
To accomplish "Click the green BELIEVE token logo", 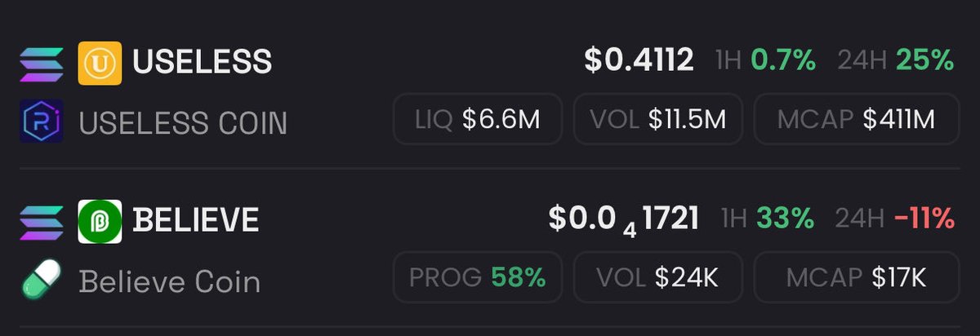I will click(x=100, y=220).
